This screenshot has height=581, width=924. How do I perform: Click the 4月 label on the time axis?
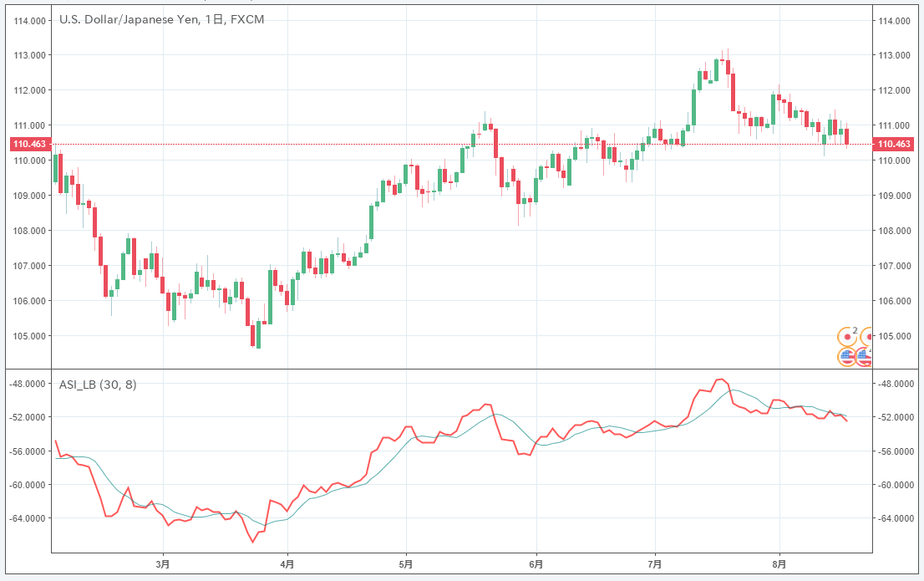tap(287, 564)
